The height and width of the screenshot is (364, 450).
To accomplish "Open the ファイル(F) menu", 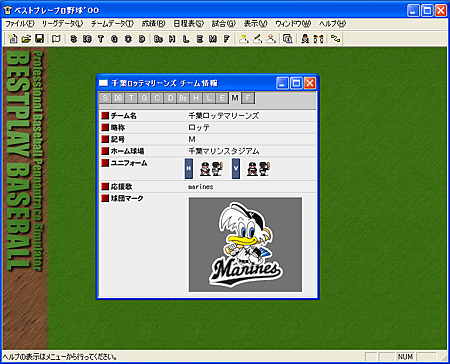I will coord(20,24).
